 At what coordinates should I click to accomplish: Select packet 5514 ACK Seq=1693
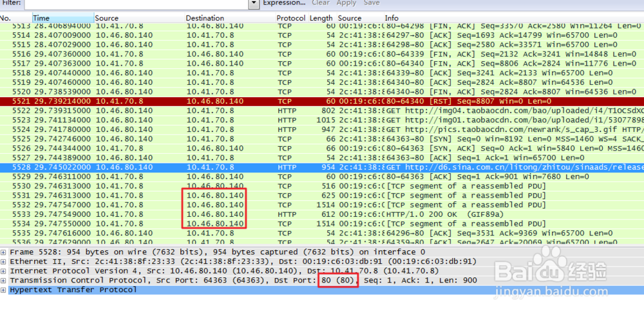tap(322, 35)
